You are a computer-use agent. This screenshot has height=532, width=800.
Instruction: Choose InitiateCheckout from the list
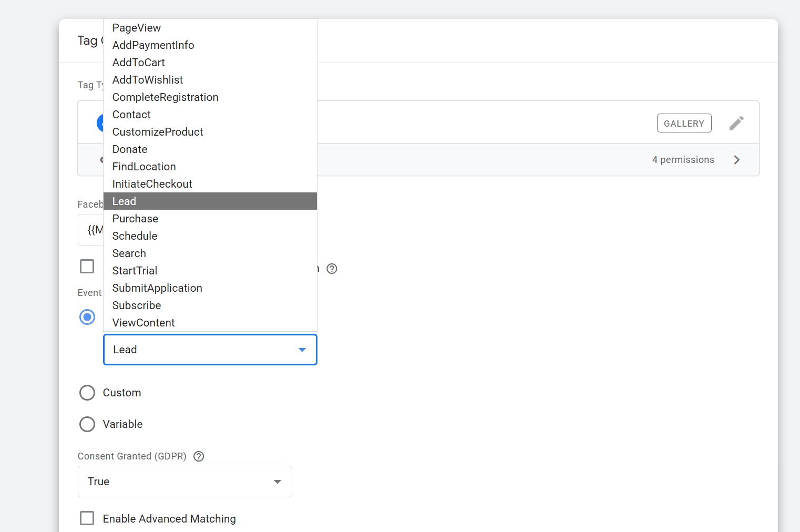(152, 184)
